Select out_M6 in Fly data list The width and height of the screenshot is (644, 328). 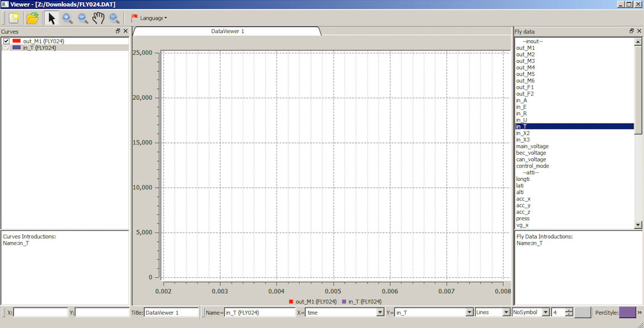pos(575,80)
